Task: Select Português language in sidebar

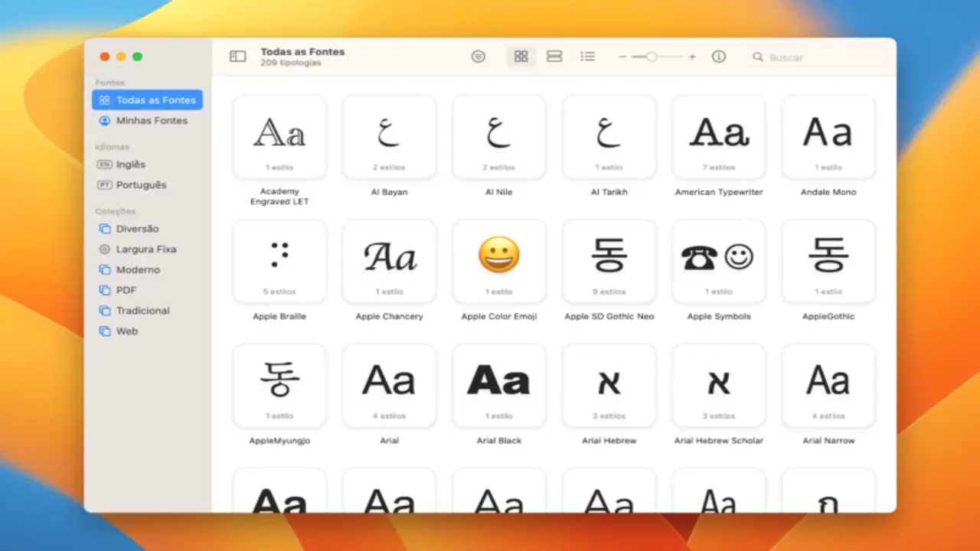Action: click(147, 185)
